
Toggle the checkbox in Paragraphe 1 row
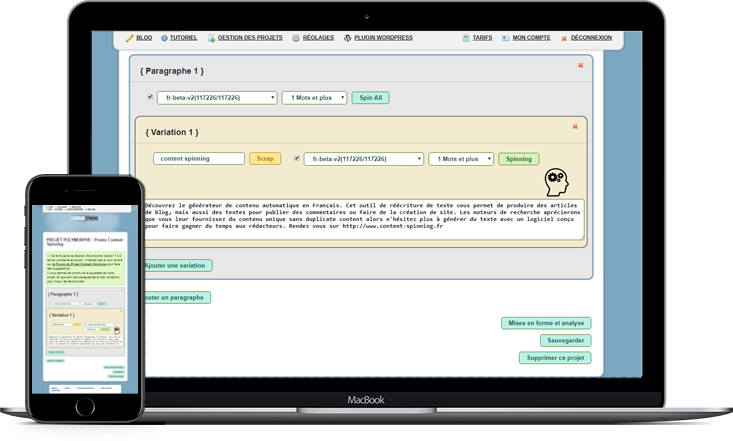pos(151,97)
